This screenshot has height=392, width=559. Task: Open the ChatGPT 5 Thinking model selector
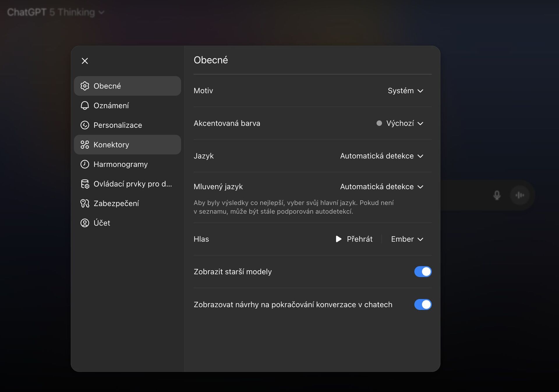(x=56, y=12)
